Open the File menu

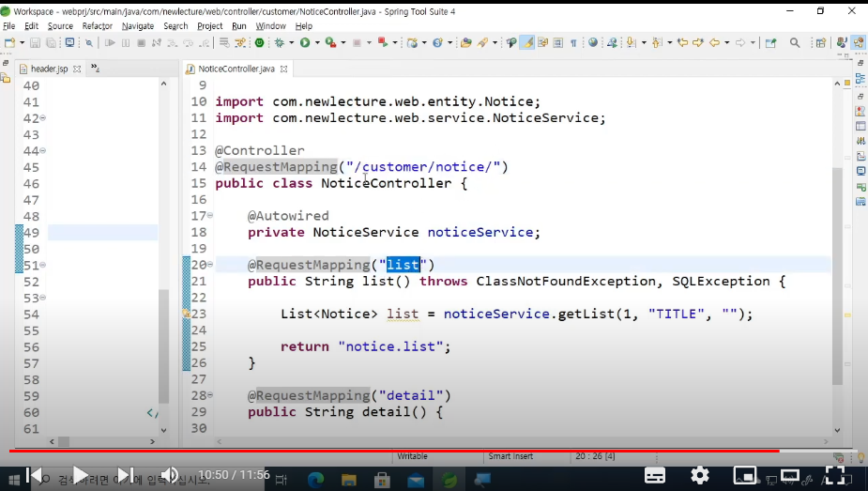tap(8, 26)
